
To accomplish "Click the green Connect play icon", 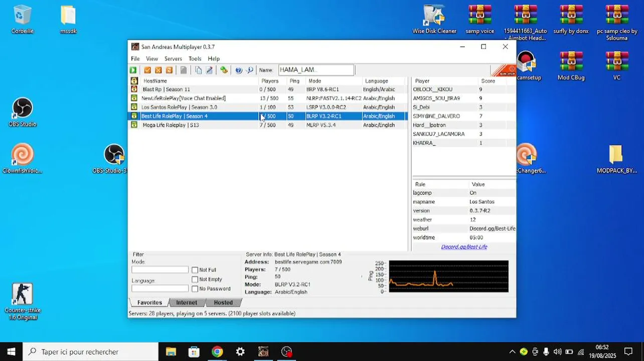I will pos(133,70).
